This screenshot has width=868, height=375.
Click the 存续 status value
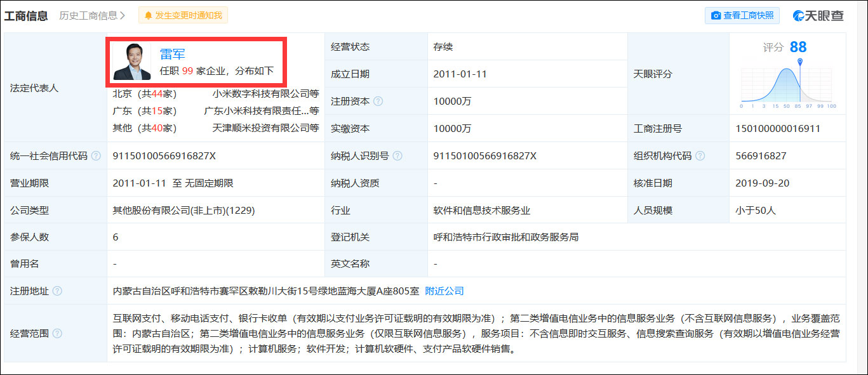(x=443, y=46)
